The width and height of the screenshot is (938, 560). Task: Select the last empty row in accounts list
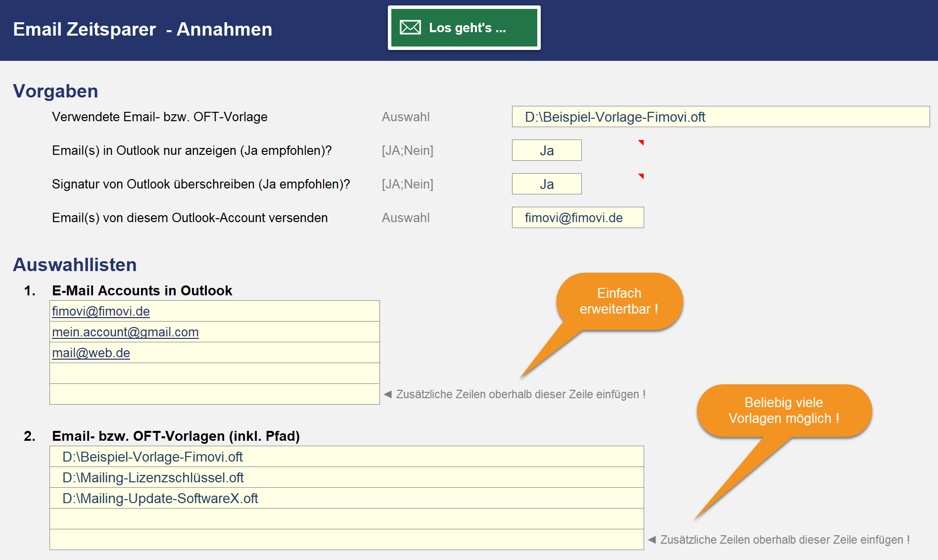pyautogui.click(x=214, y=394)
